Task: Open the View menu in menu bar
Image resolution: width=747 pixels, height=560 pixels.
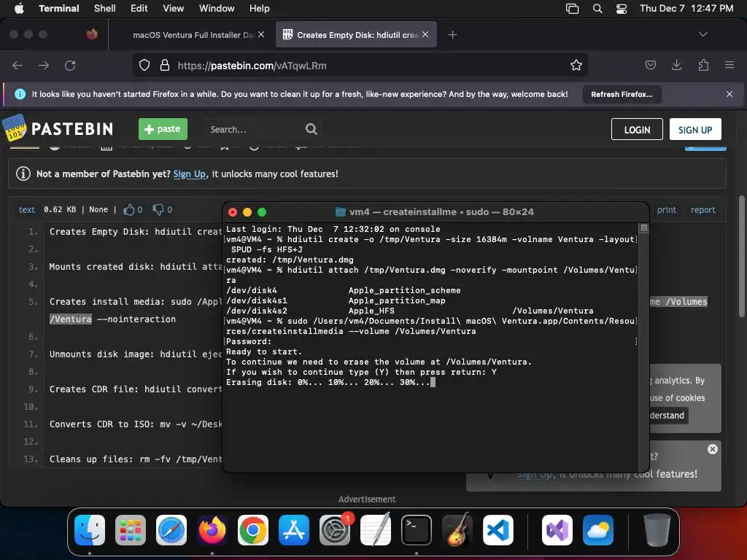Action: pyautogui.click(x=173, y=8)
